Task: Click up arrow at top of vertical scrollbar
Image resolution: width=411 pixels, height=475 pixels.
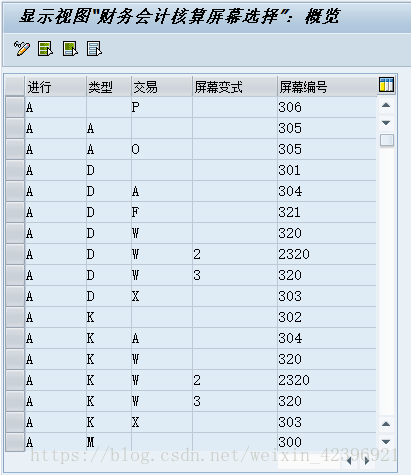Action: click(386, 105)
